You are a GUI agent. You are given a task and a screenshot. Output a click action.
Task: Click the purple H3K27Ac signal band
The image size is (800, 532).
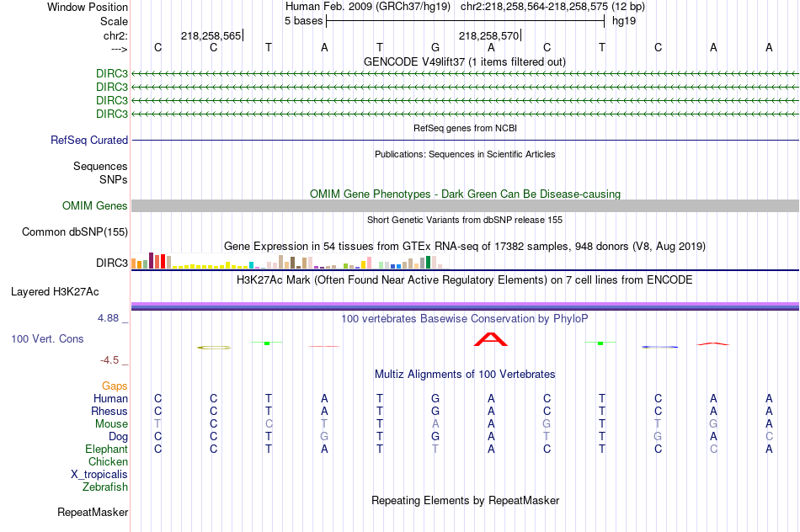(x=465, y=306)
